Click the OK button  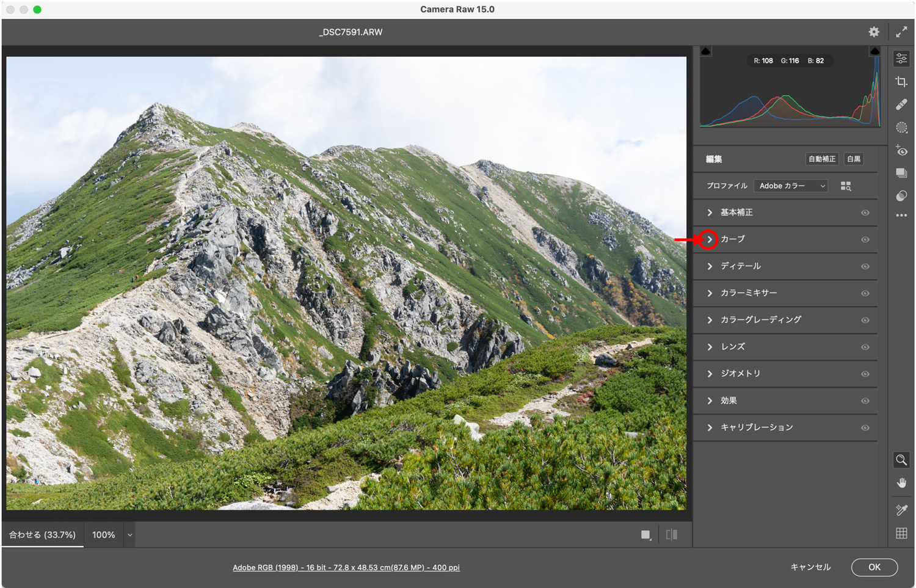click(x=874, y=567)
